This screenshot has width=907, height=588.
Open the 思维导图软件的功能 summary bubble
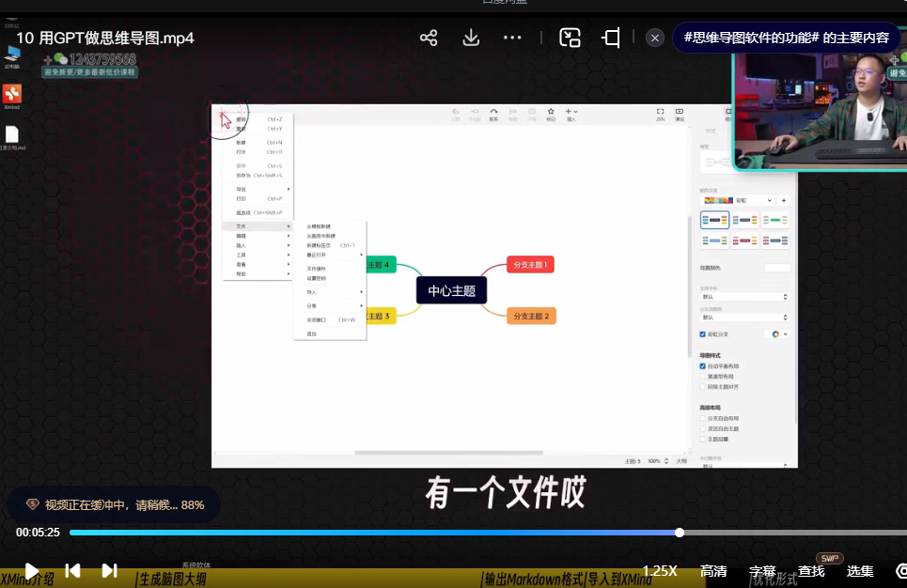tap(786, 39)
